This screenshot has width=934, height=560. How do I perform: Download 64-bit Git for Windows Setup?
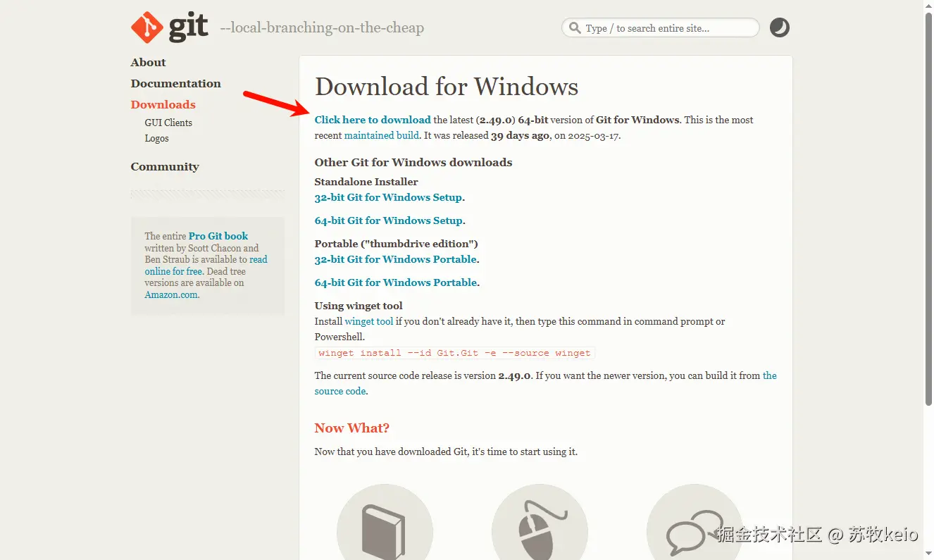389,220
